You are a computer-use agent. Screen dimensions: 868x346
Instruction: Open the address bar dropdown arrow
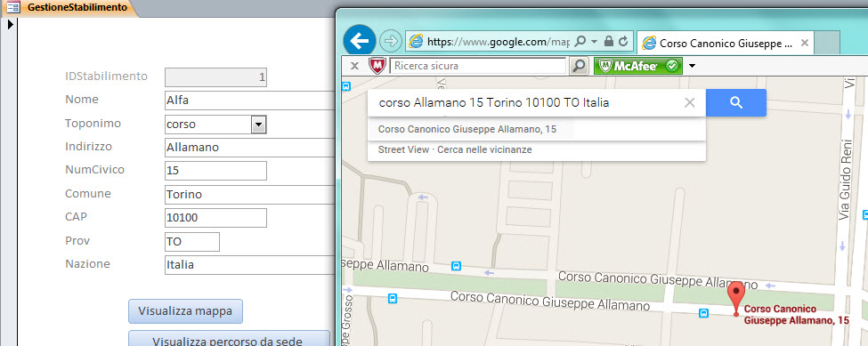click(594, 42)
